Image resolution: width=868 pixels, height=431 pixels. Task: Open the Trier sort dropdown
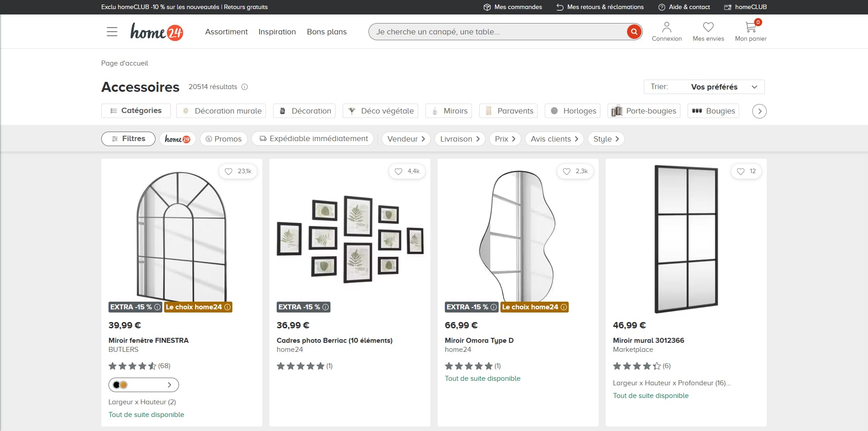coord(704,87)
